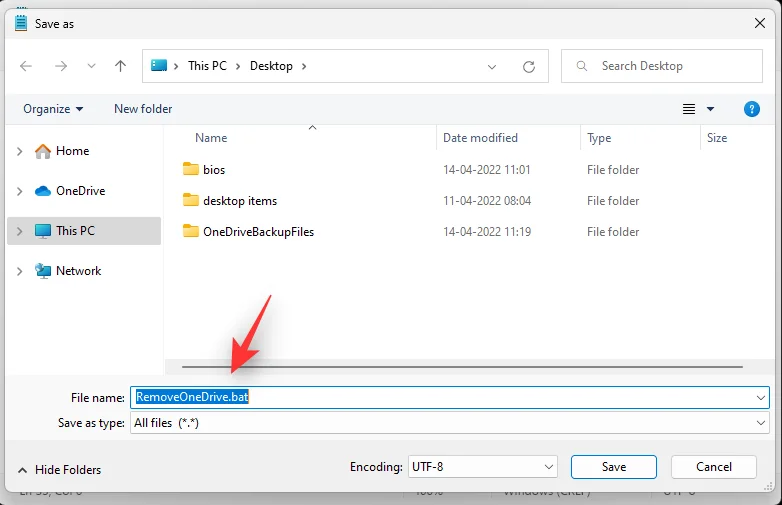Viewport: 782px width, 505px height.
Task: Click the Search Desktop field
Action: (x=661, y=66)
